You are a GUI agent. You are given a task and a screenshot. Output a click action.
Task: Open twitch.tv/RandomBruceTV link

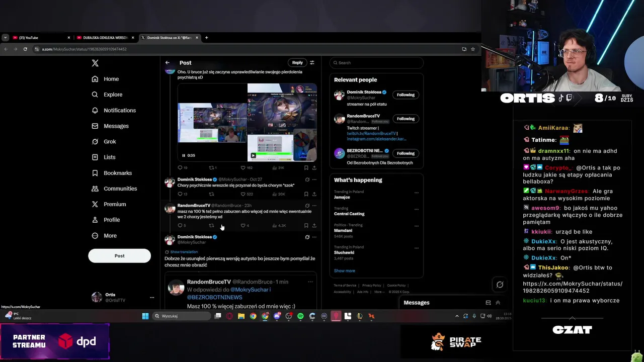(x=371, y=134)
